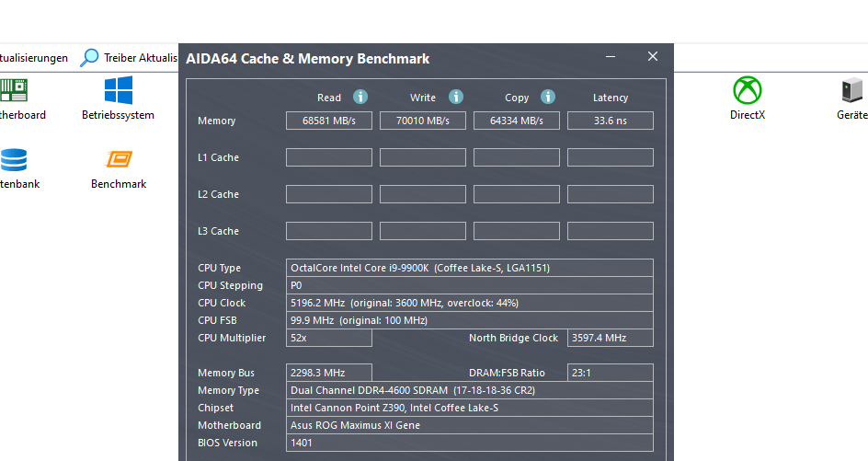Viewport: 868px width, 461px height.
Task: Open the Benchmark icon in AIDA64
Action: point(119,159)
